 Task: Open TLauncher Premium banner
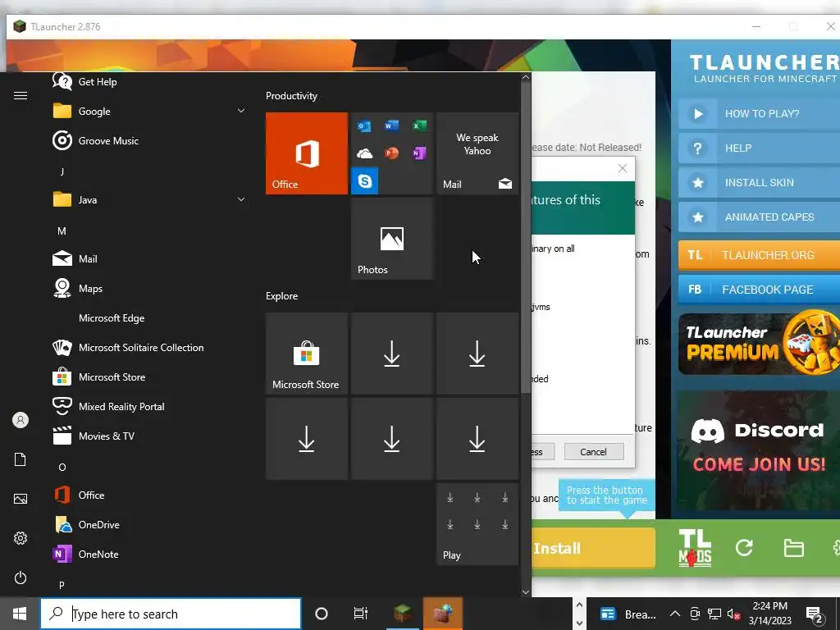coord(759,344)
